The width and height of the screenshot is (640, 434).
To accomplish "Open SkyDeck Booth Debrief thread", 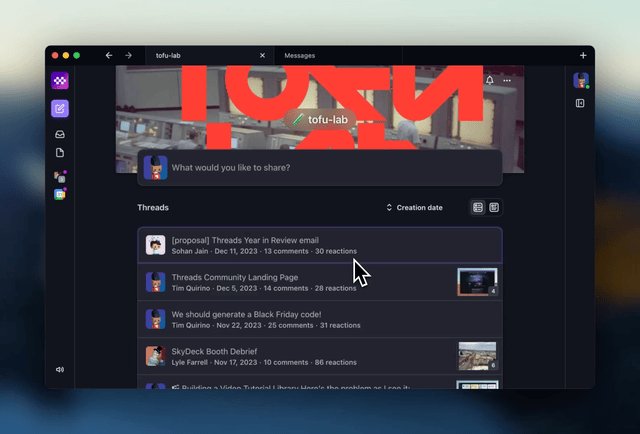I will click(x=320, y=356).
